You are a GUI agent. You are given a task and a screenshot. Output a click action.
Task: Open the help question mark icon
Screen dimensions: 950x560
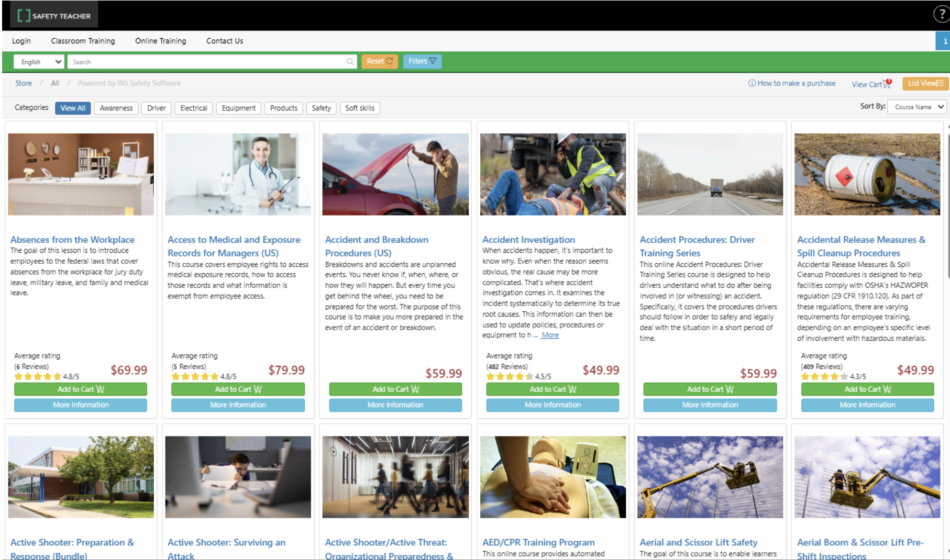coord(941,15)
